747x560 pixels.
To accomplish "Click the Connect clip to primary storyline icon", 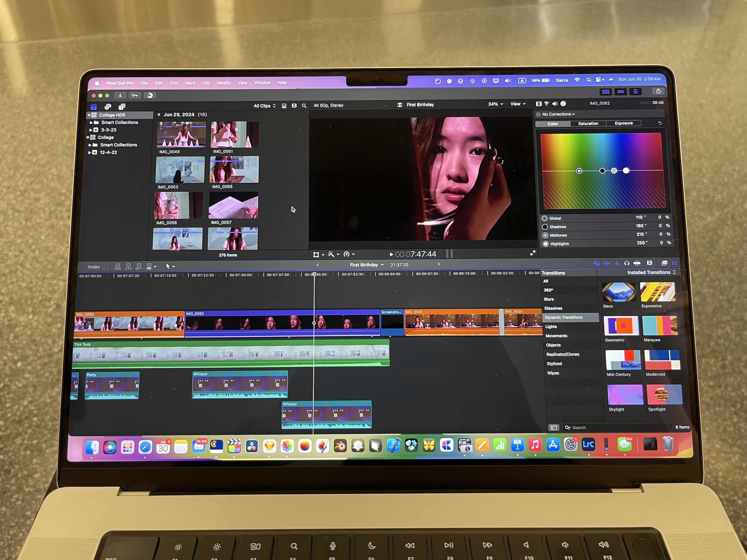I will tap(118, 267).
